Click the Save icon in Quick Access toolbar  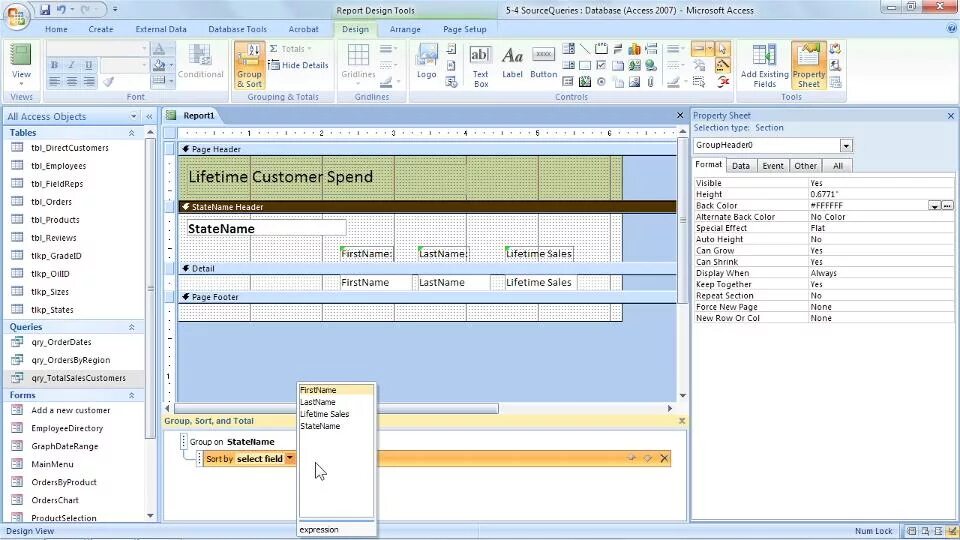[x=45, y=10]
